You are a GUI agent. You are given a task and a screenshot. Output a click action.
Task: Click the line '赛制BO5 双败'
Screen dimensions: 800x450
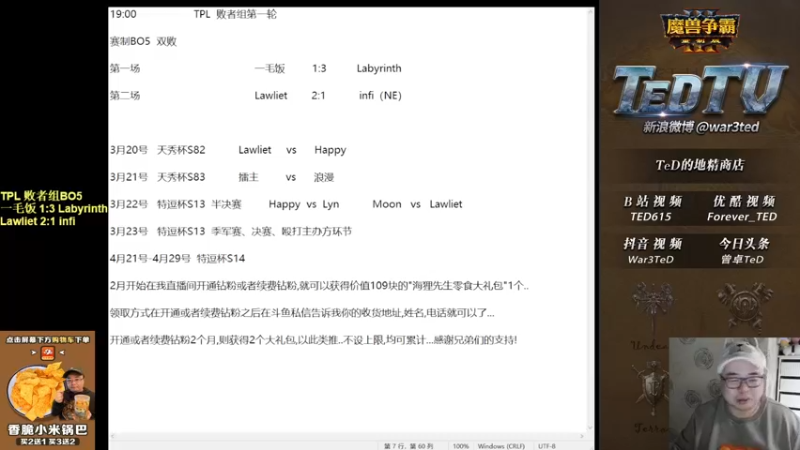point(143,41)
